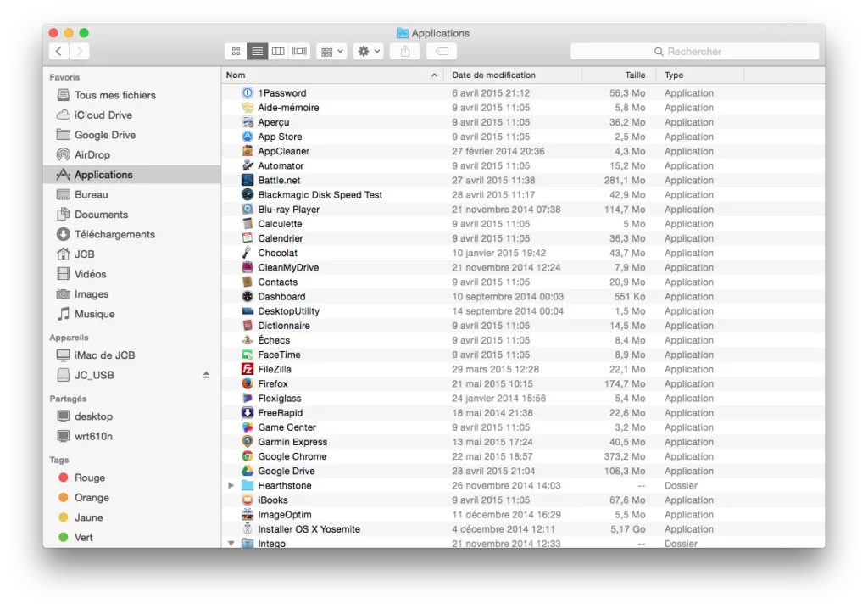The image size is (868, 609).
Task: Switch to Cover Flow view
Action: [x=299, y=52]
